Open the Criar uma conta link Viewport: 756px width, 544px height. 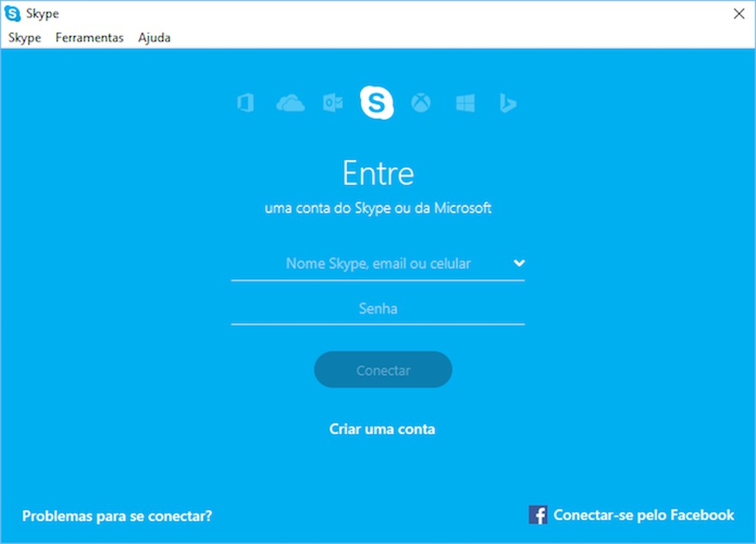point(383,429)
